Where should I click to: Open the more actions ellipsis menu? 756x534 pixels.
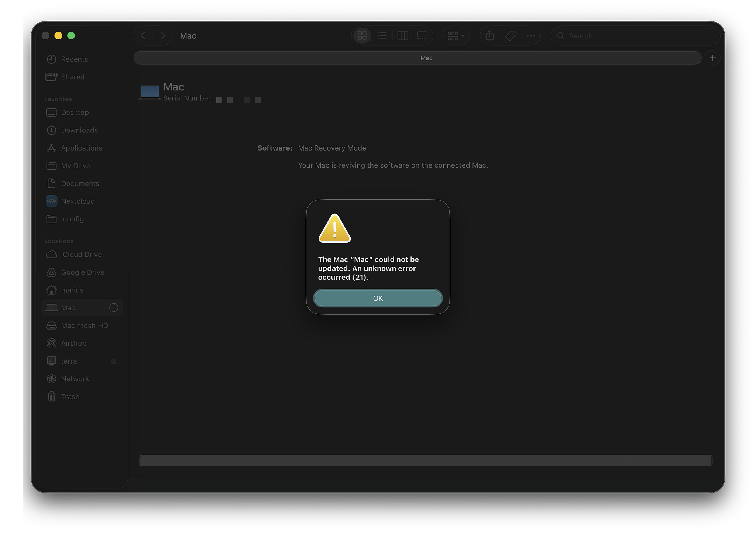click(x=531, y=36)
